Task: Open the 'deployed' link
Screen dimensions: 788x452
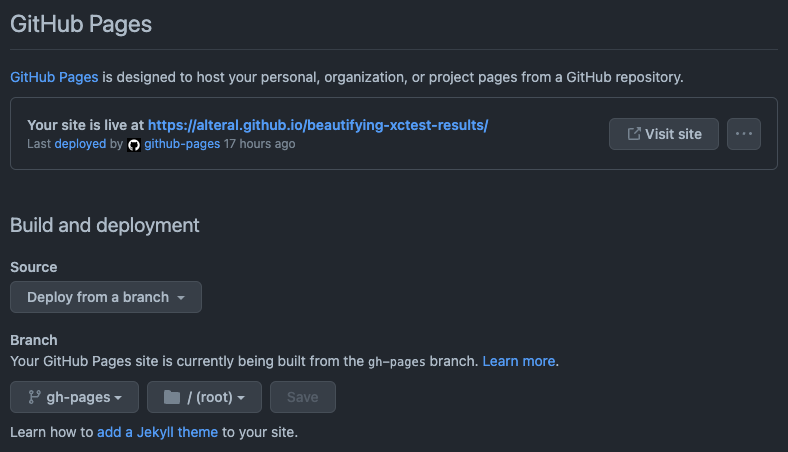Action: click(x=80, y=144)
